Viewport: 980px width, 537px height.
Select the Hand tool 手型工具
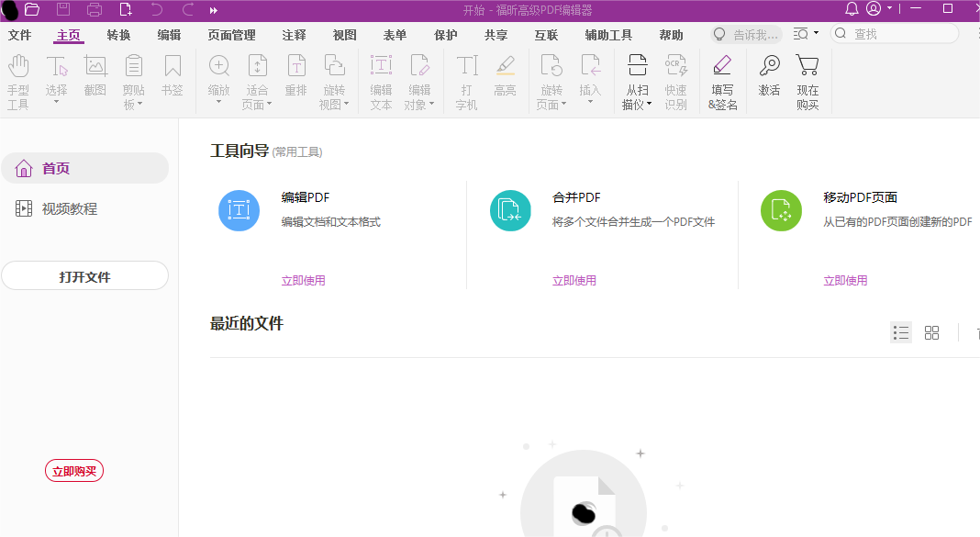(x=18, y=80)
